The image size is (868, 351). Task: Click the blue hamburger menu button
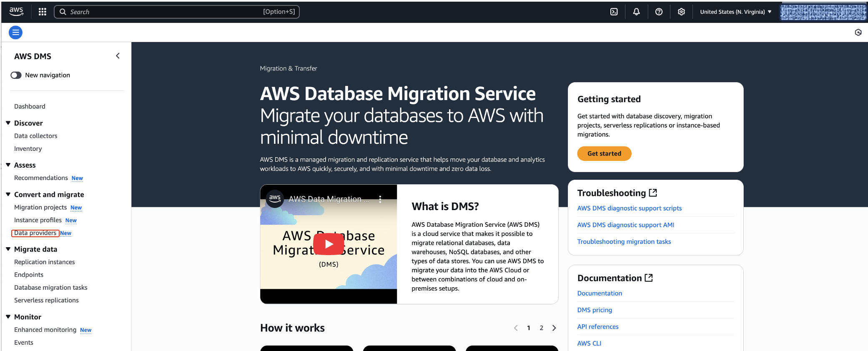coord(15,33)
